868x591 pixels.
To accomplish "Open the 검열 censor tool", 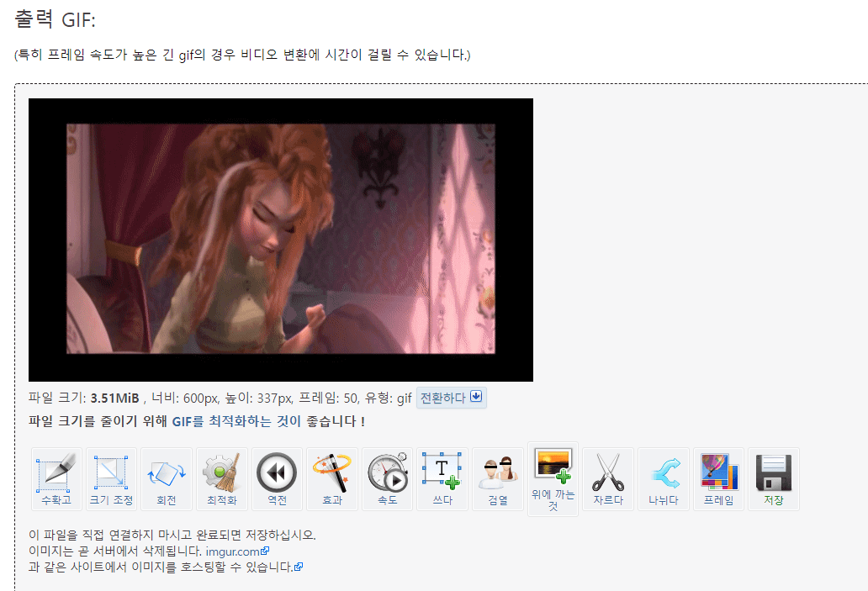I will (x=497, y=478).
